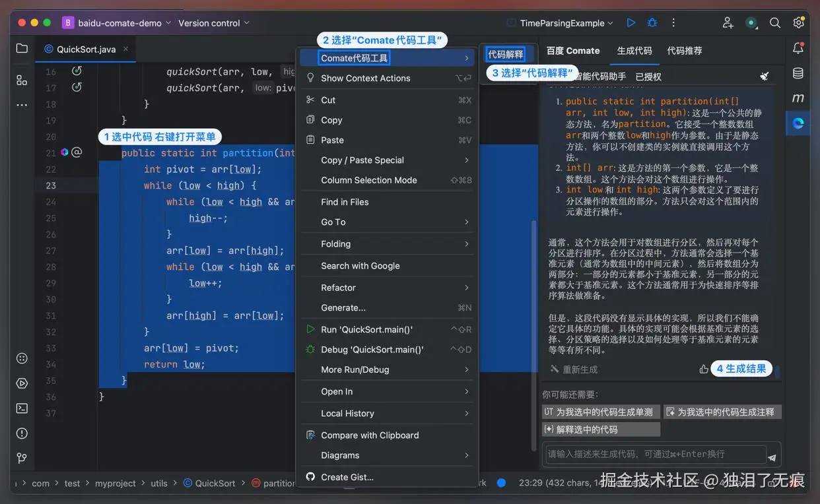Viewport: 820px width, 504px height.
Task: Click recursive call gutter icon on line 16
Action: tap(77, 71)
